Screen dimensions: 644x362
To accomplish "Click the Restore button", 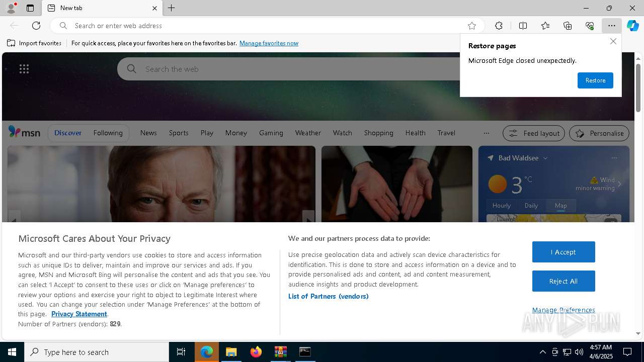I will 595,80.
